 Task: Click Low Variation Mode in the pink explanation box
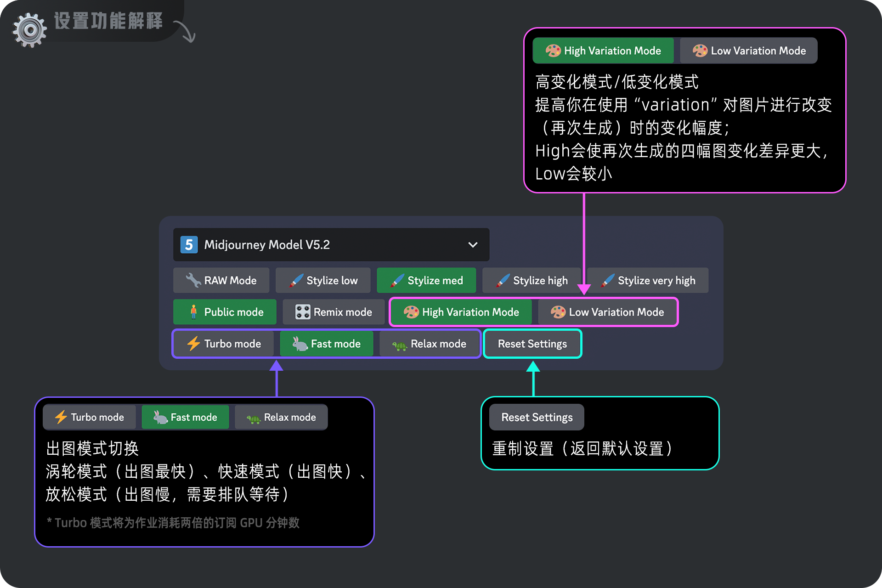click(749, 51)
